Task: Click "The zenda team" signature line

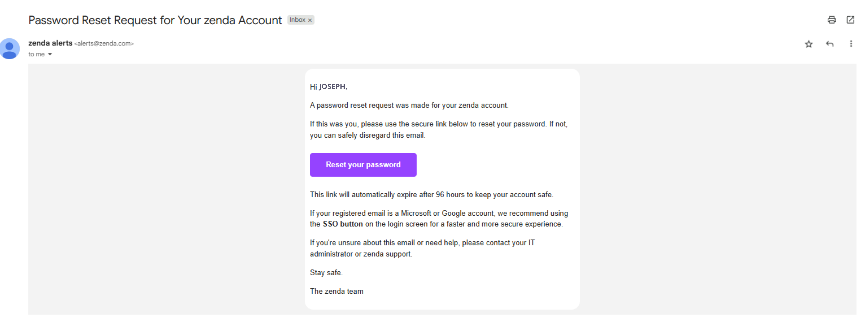Action: [x=336, y=291]
